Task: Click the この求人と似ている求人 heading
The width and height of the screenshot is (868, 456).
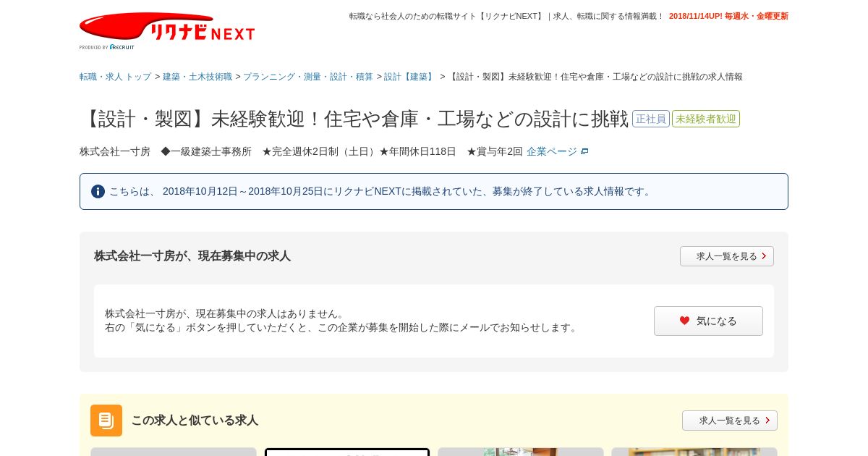Action: coord(195,421)
